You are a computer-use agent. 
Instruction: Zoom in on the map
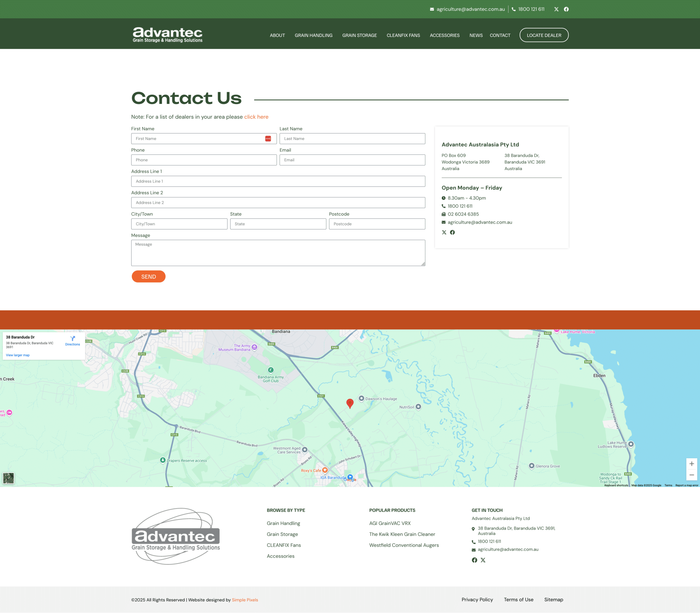coord(692,464)
